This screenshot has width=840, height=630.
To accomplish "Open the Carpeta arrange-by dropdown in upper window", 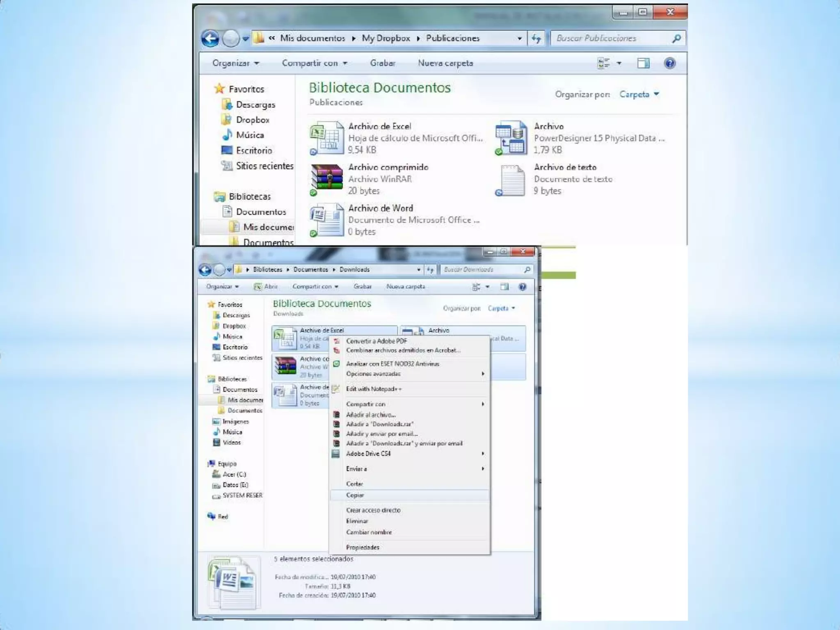I will point(639,94).
